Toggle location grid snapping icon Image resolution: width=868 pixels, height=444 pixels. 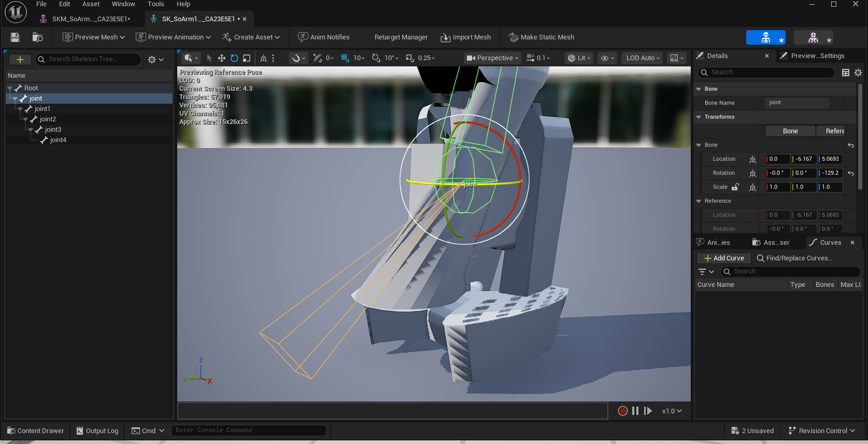345,58
